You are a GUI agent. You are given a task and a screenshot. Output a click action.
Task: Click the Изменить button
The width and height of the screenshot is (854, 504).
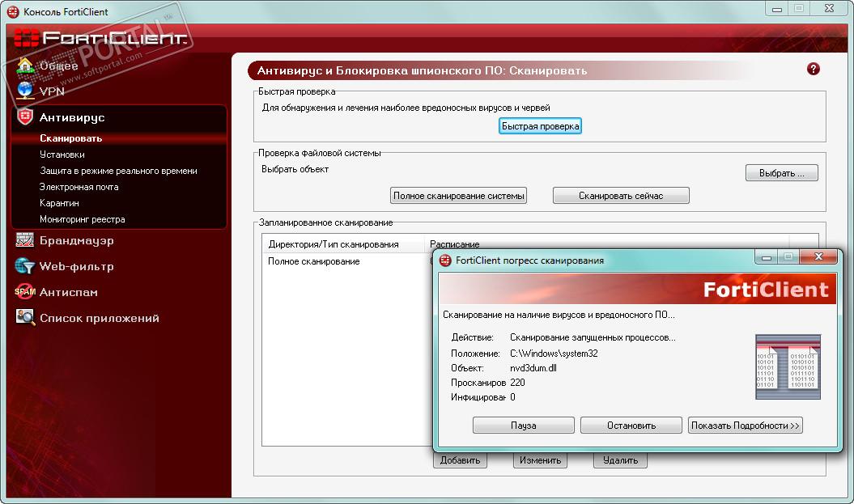pyautogui.click(x=540, y=460)
